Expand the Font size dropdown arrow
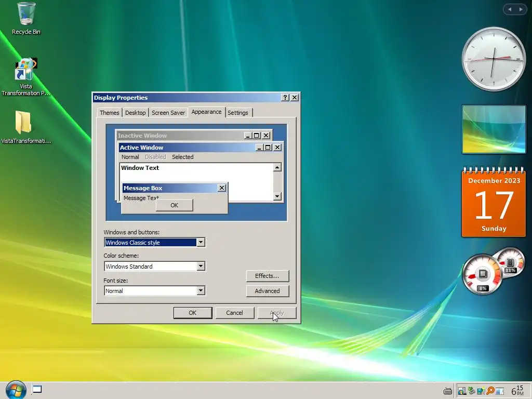The width and height of the screenshot is (532, 399). coord(201,291)
